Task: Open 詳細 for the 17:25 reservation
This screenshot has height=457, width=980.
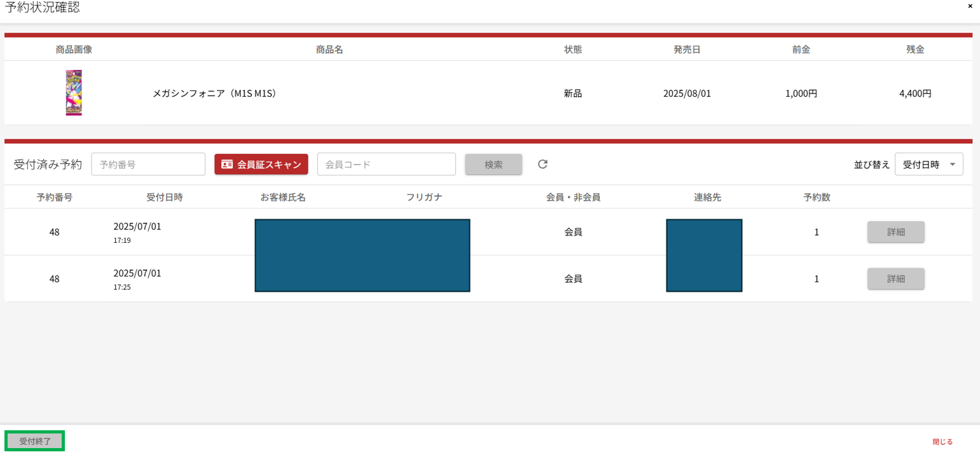Action: [895, 278]
